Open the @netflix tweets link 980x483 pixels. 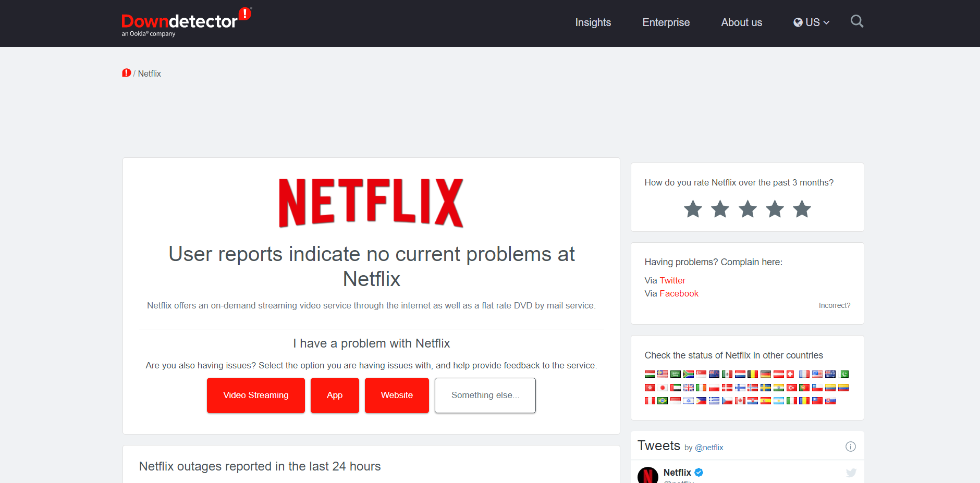(709, 447)
